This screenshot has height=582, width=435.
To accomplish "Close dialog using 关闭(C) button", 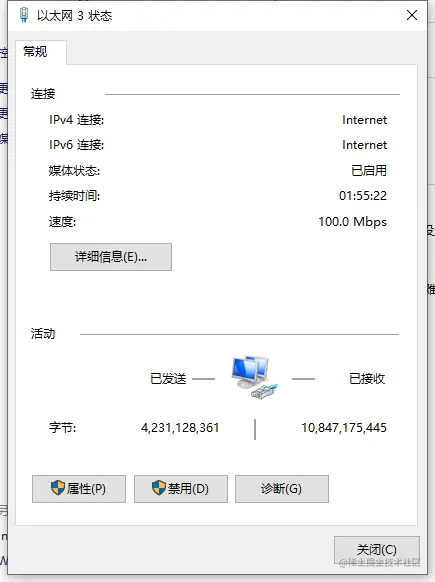I will tap(377, 550).
